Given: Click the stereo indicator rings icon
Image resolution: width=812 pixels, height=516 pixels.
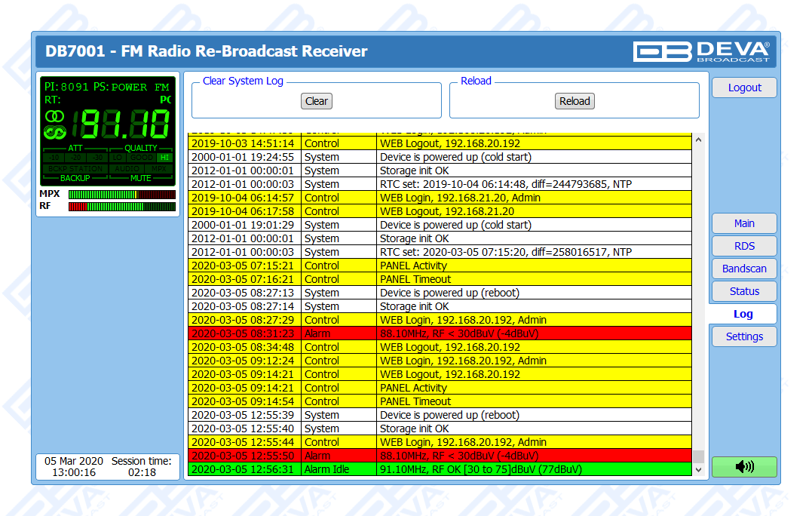Looking at the screenshot, I should click(x=54, y=116).
